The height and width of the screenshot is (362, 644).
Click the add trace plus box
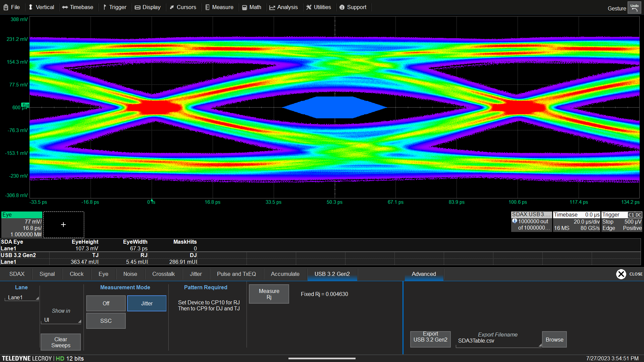[x=64, y=225]
